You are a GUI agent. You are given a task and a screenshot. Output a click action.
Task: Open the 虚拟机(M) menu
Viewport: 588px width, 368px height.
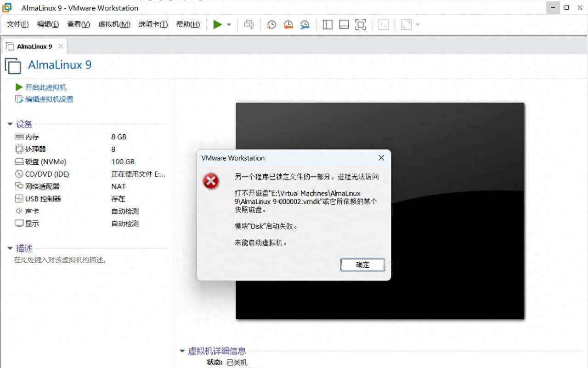pos(114,24)
